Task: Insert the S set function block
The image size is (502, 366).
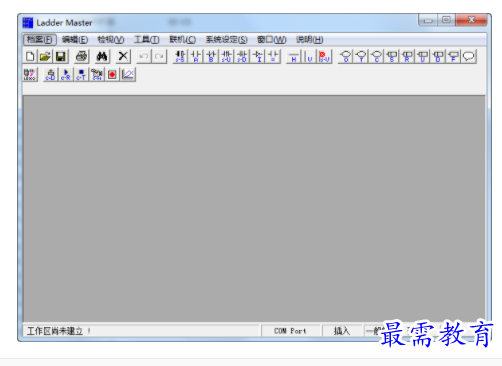Action: tap(392, 56)
